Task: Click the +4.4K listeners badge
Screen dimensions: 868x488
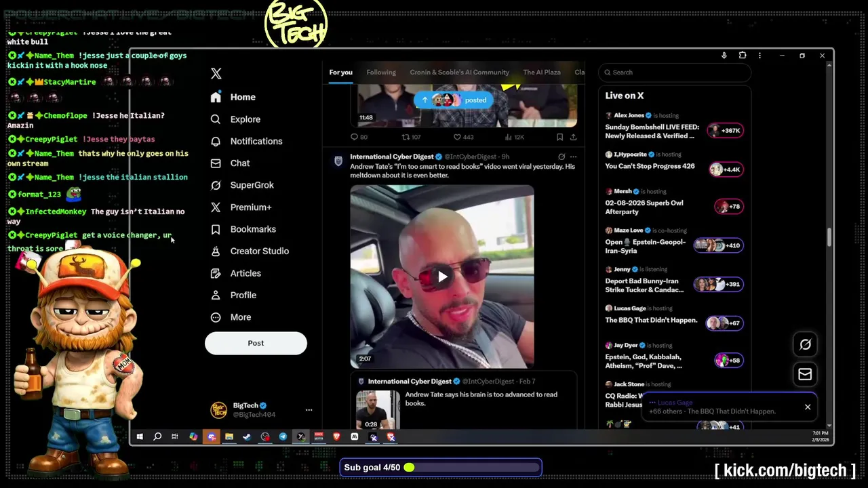Action: (726, 169)
